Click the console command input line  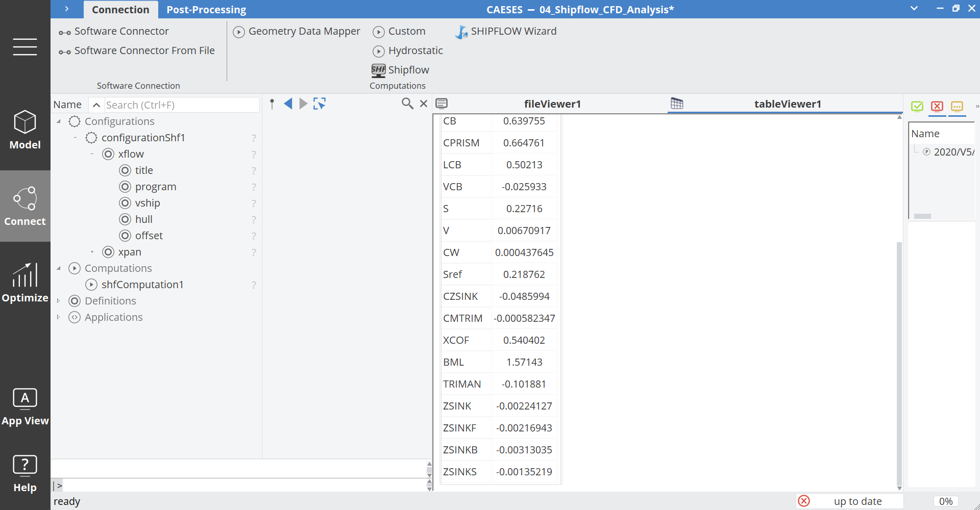[244, 486]
